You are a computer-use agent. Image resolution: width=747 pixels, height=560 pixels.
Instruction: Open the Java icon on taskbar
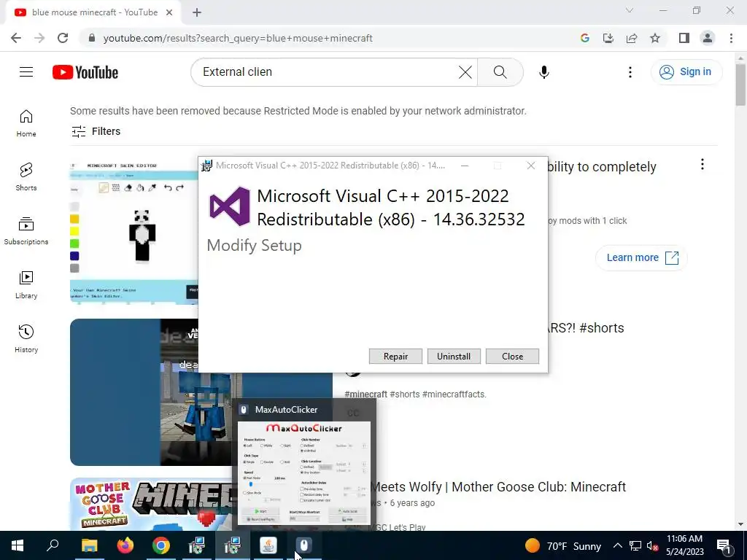tap(268, 545)
